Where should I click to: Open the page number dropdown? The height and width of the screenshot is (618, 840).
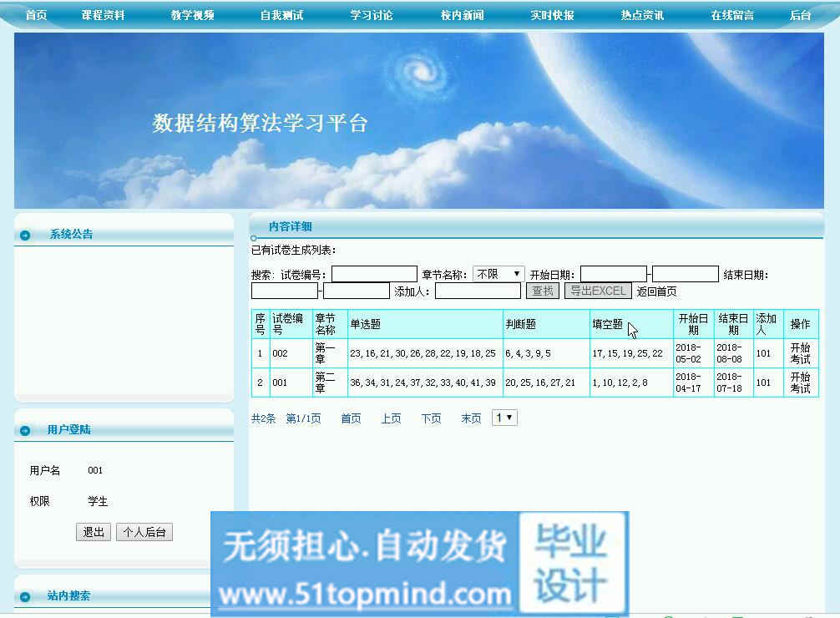pyautogui.click(x=504, y=418)
